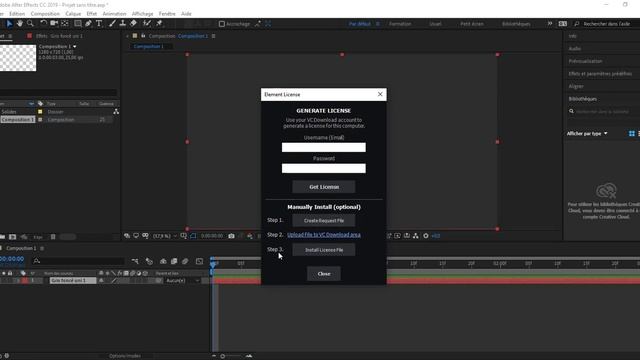
Task: Click the red label swatch of Gris foncé layer
Action: (25, 280)
